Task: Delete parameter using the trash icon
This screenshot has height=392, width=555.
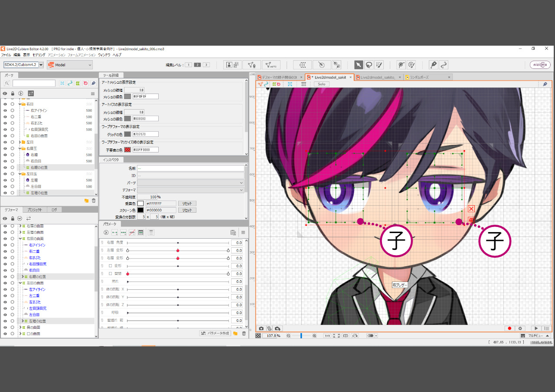Action: (x=244, y=334)
